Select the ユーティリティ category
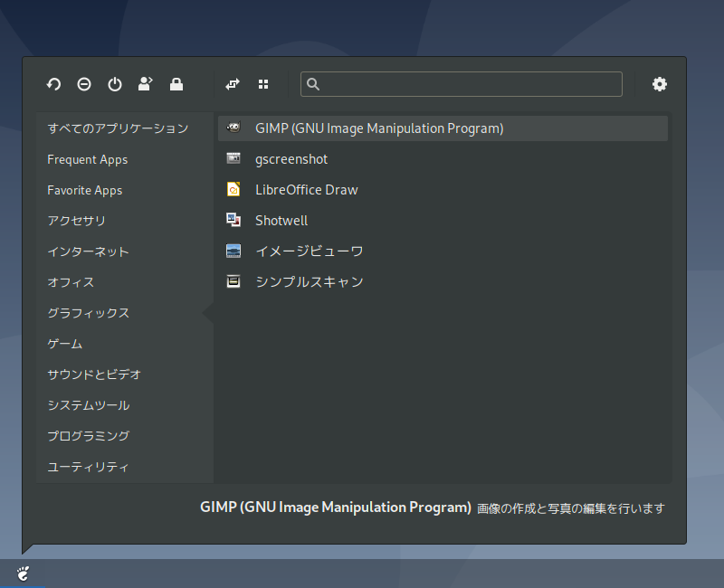The width and height of the screenshot is (724, 588). tap(88, 467)
